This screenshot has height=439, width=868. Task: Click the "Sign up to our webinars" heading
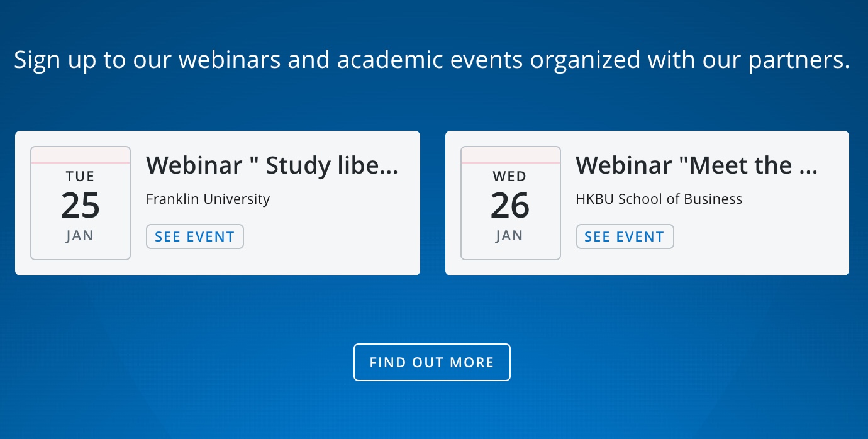[431, 60]
